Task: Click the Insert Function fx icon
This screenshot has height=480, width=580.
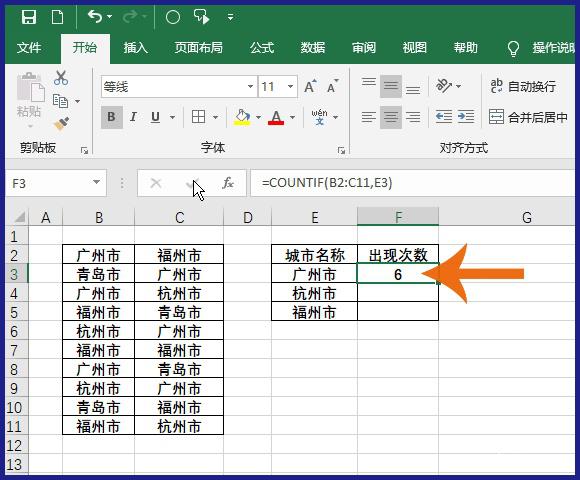Action: [x=228, y=183]
